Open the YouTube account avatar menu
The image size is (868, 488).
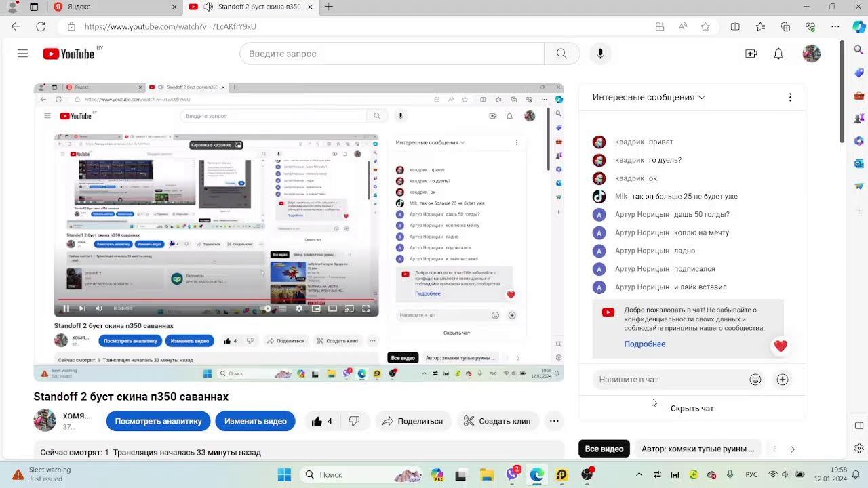coord(812,54)
